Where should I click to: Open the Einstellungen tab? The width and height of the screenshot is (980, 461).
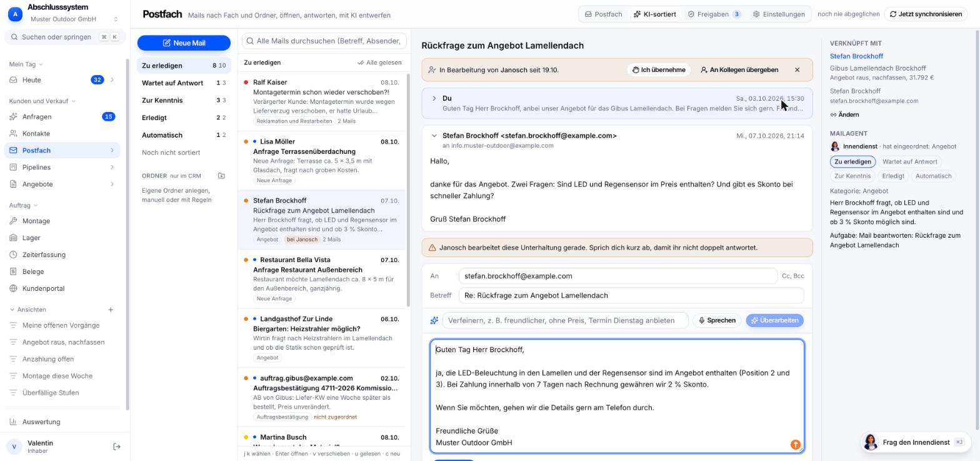point(779,14)
